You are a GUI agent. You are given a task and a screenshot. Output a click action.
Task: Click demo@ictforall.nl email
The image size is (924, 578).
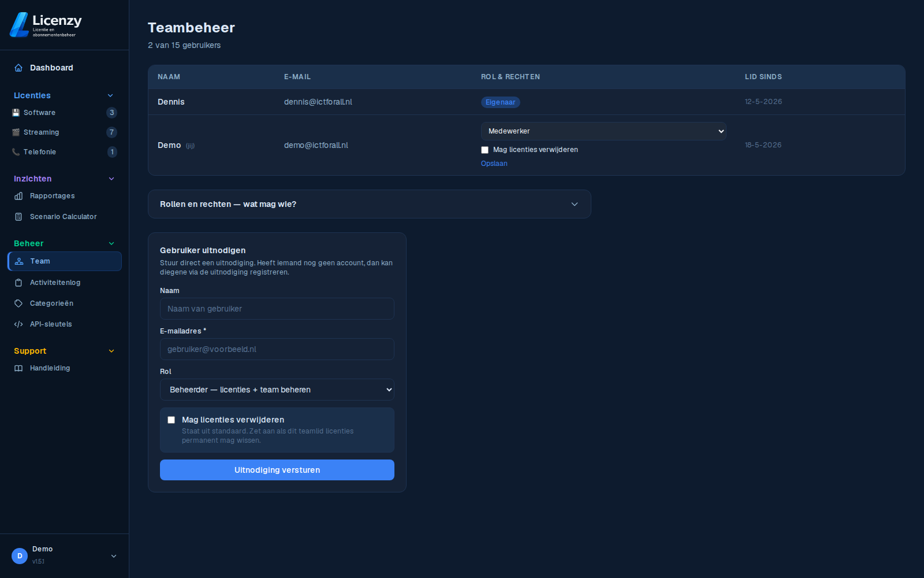pyautogui.click(x=316, y=145)
